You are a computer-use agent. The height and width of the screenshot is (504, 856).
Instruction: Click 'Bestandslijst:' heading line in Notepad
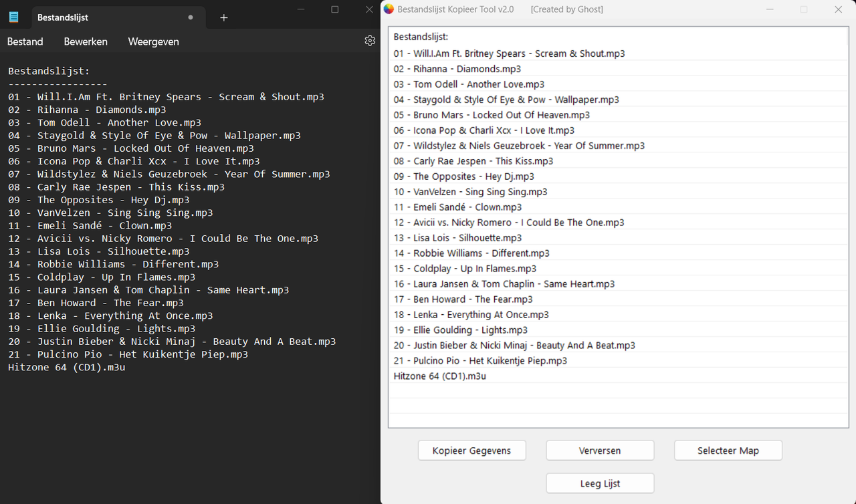pos(49,71)
